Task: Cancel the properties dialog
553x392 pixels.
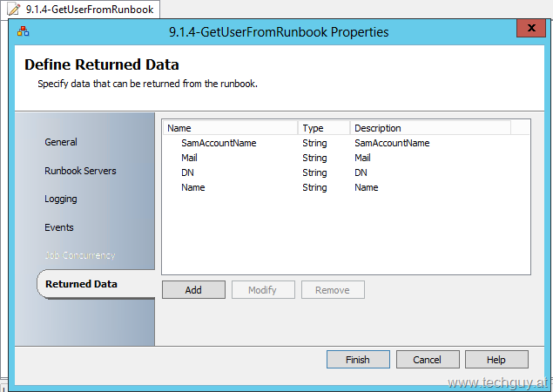Action: (428, 360)
